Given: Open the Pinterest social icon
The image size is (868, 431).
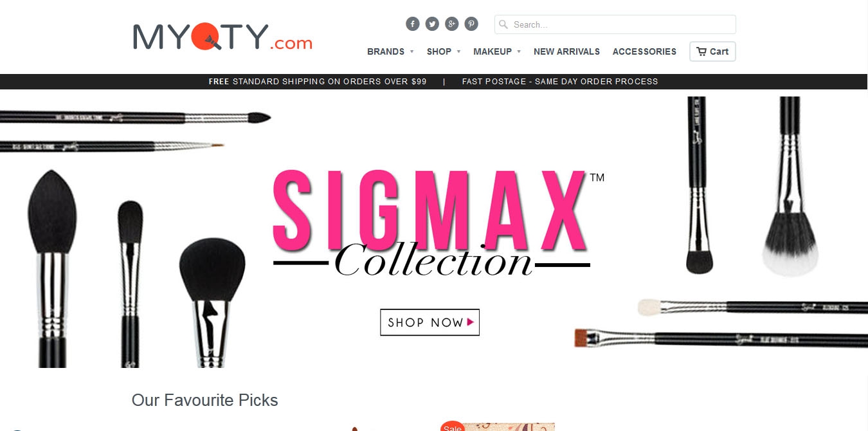Looking at the screenshot, I should (x=471, y=24).
